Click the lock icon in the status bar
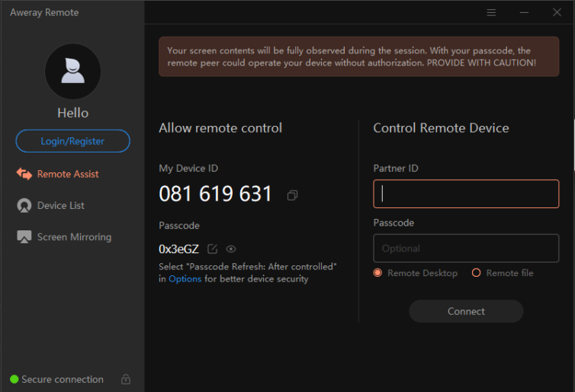575x392 pixels. coord(126,379)
